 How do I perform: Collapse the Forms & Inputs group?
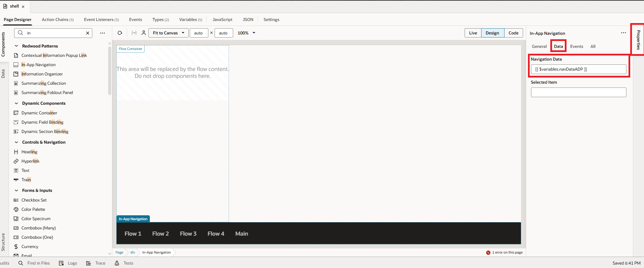[x=16, y=190]
